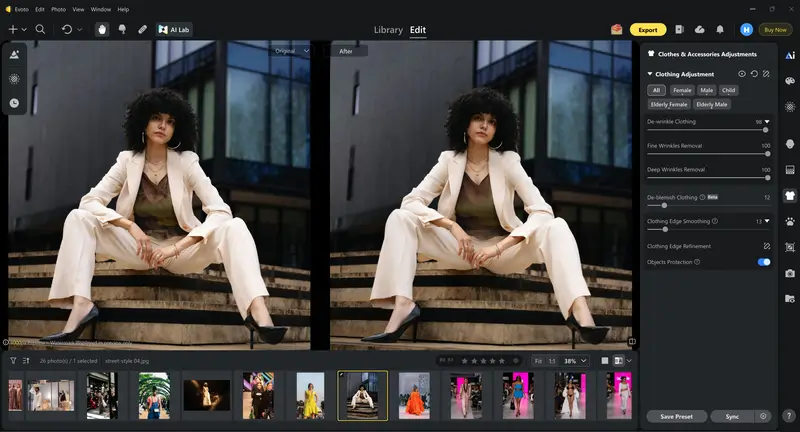Open the filmstrip filter funnel icon
This screenshot has width=800, height=432.
pos(13,360)
